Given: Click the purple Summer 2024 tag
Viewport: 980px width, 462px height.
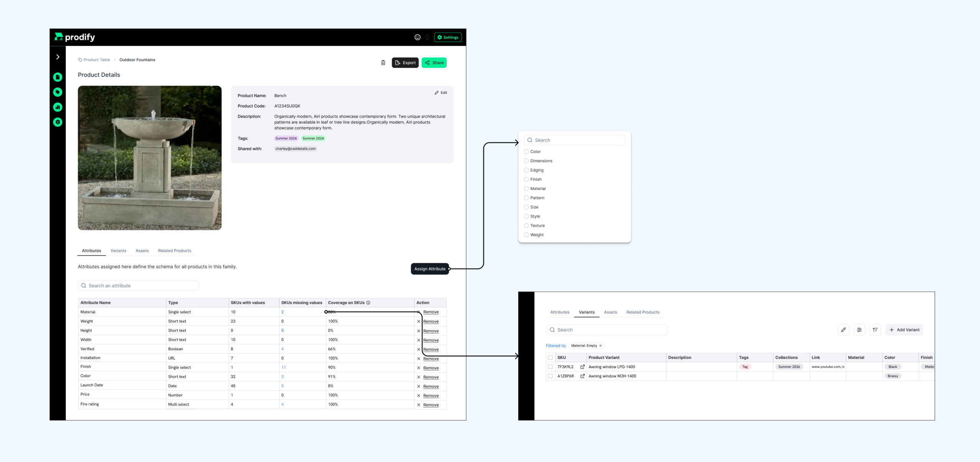Looking at the screenshot, I should click(x=286, y=138).
